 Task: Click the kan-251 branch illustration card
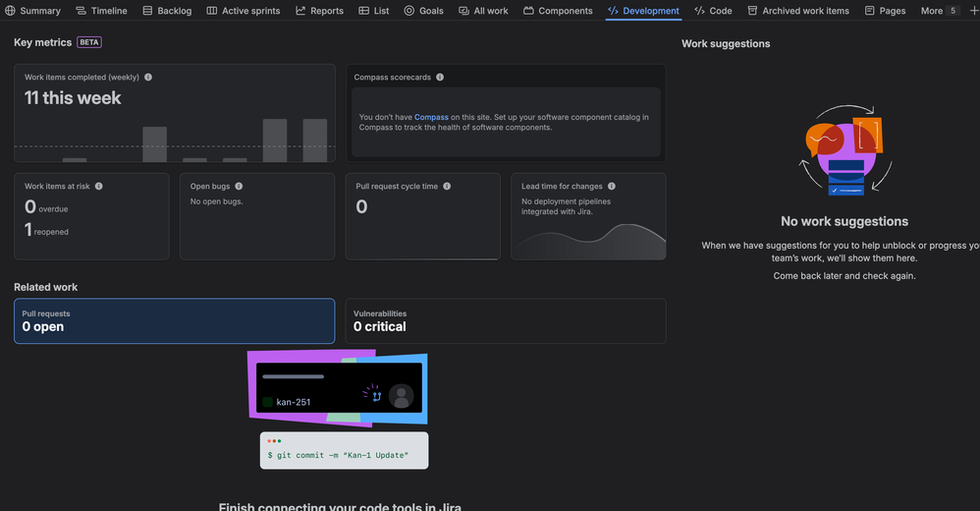(x=338, y=388)
